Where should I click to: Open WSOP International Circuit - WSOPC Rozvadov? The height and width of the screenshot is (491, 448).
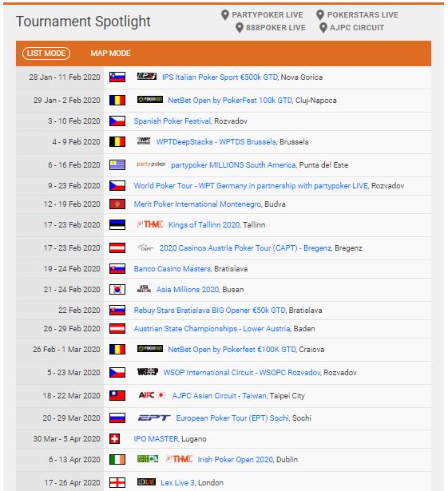(x=241, y=372)
